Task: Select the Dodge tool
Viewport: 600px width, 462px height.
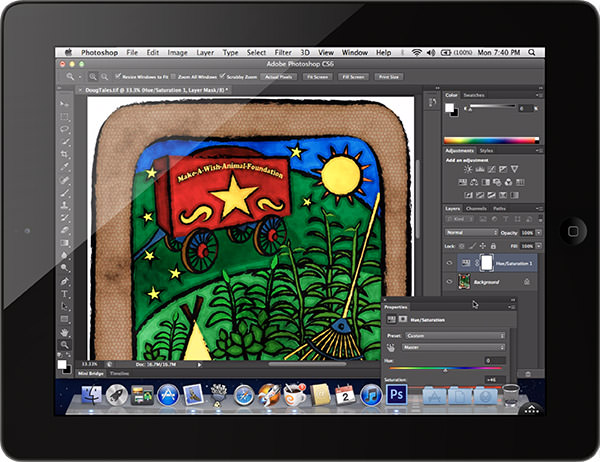Action: tap(64, 268)
